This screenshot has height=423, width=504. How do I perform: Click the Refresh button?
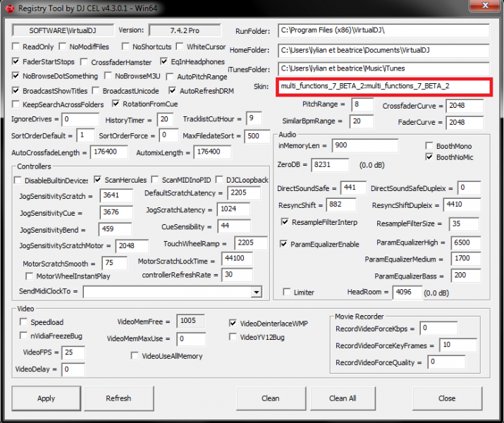tap(119, 398)
